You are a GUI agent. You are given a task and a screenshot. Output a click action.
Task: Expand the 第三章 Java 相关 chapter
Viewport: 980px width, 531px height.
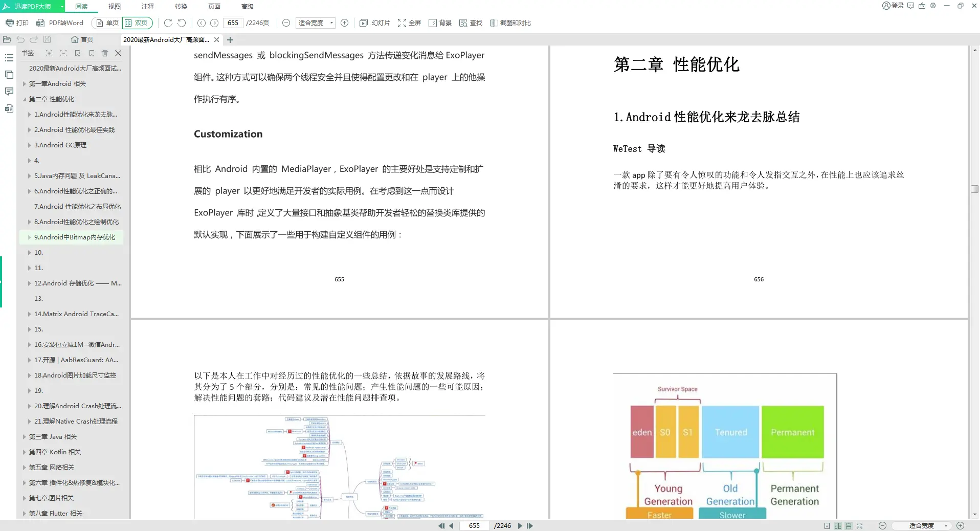click(25, 436)
